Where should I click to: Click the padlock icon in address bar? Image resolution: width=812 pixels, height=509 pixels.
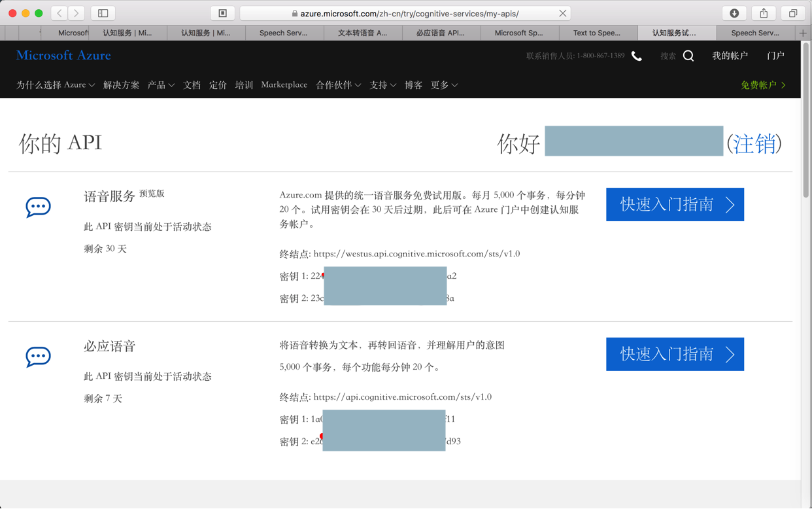295,14
